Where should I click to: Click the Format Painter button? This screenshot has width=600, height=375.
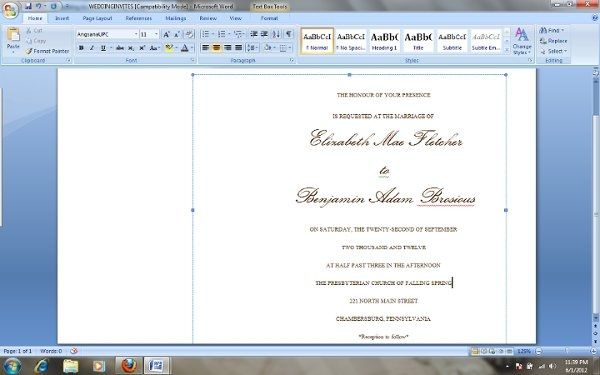(47, 51)
